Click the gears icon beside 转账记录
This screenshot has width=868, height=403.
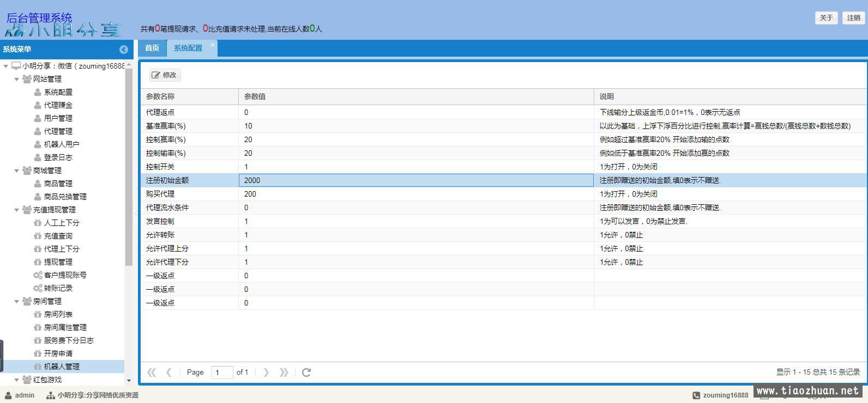point(38,288)
